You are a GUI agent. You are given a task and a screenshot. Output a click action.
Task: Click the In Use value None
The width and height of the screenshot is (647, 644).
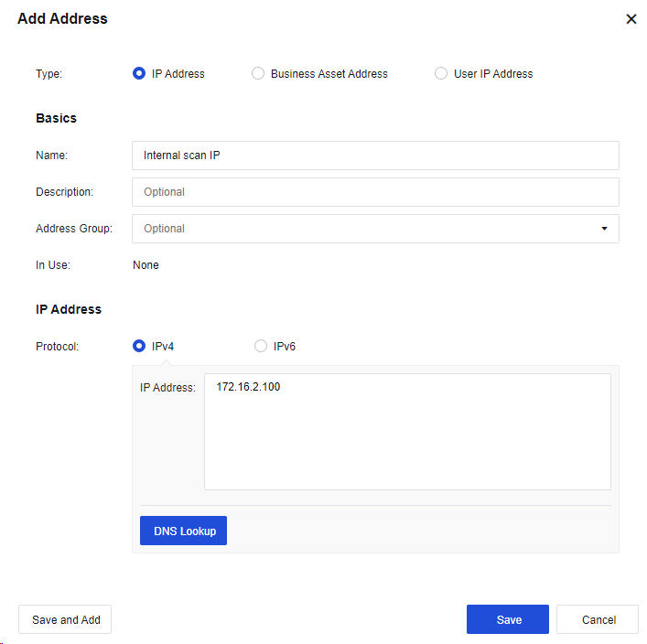tap(146, 265)
